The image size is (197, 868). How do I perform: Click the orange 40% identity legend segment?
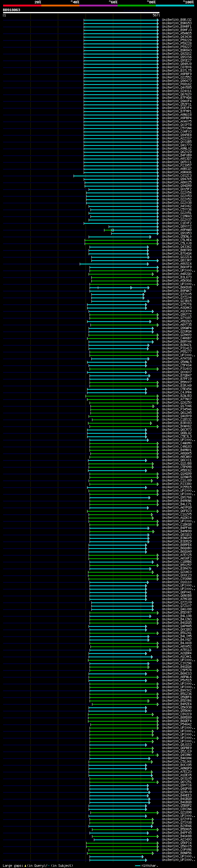click(60, 6)
